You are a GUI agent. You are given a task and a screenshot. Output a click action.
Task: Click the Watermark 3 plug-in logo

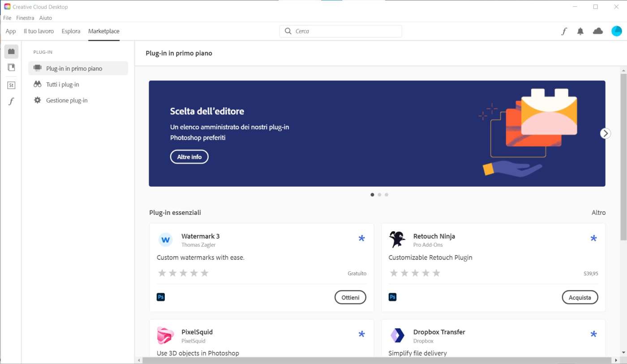[166, 240]
